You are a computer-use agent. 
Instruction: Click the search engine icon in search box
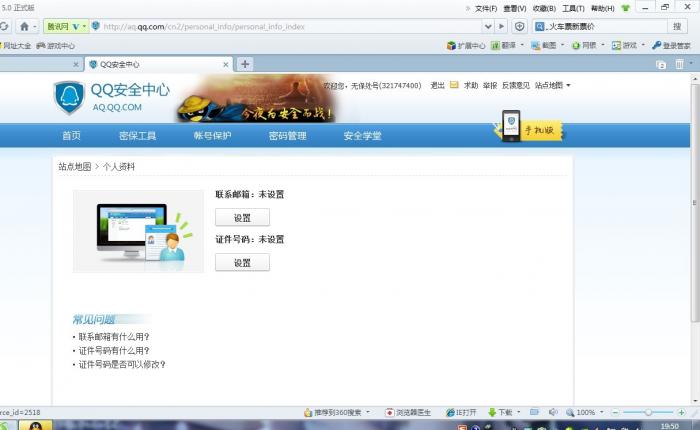pyautogui.click(x=539, y=26)
